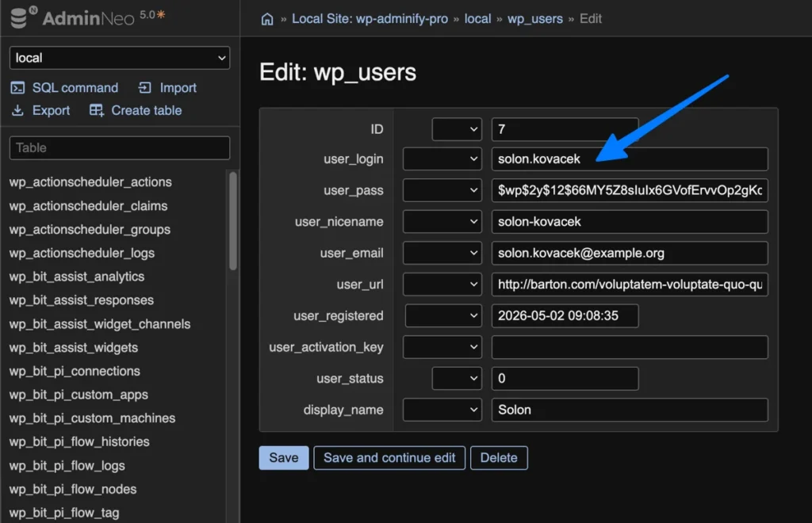Click the ID value field
Viewport: 812px width, 523px height.
[565, 129]
